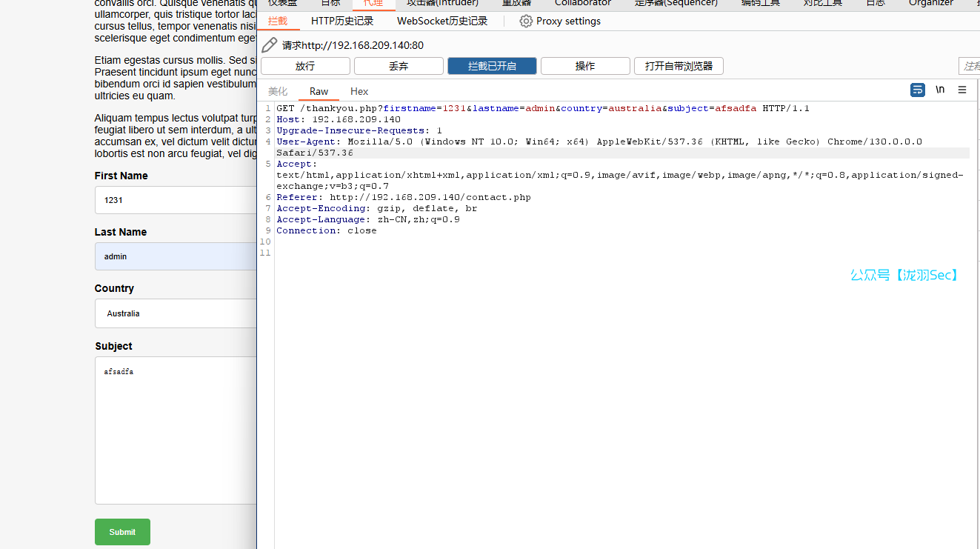Click the pencil edit icon beside request URL
Image resolution: width=980 pixels, height=549 pixels.
270,45
